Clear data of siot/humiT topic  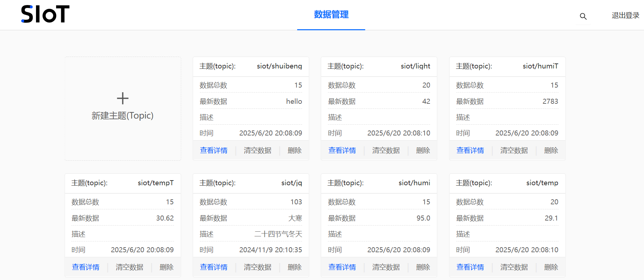click(x=514, y=150)
